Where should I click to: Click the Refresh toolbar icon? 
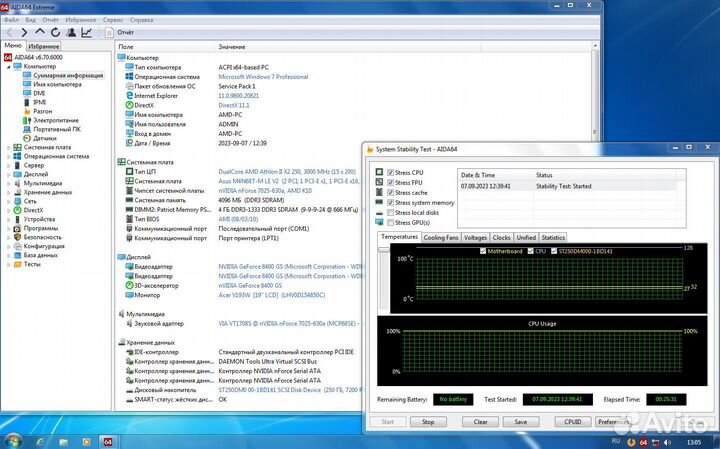pos(56,32)
